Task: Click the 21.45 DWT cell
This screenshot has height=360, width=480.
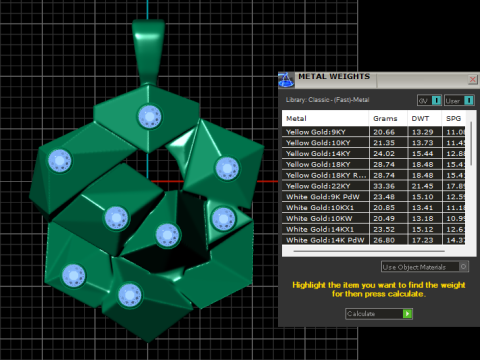Action: (425, 186)
